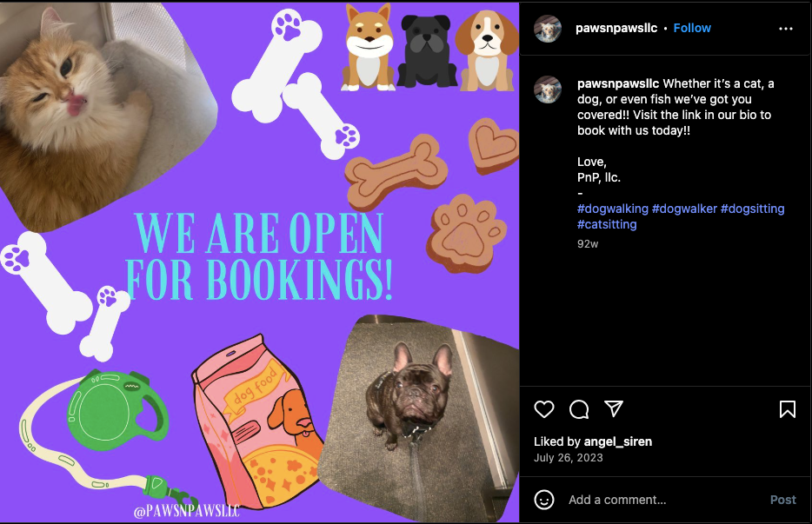
Task: View angel_siren's profile from likes
Action: pos(618,441)
